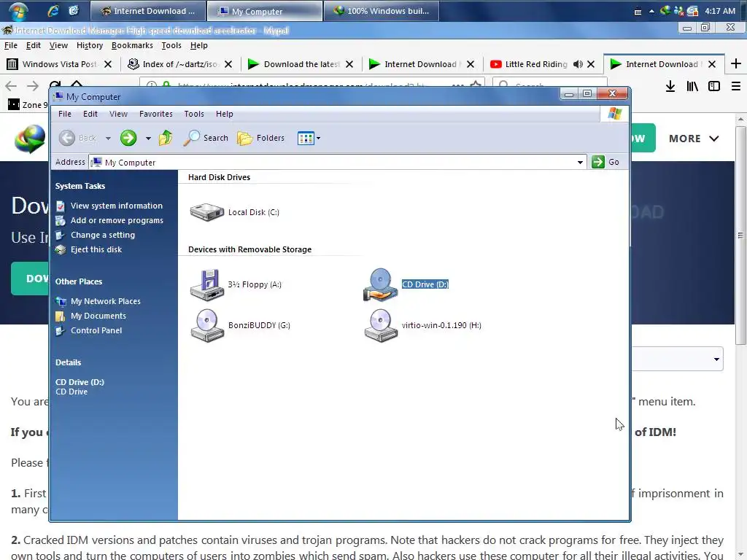Click the Go button beside address bar

[605, 162]
